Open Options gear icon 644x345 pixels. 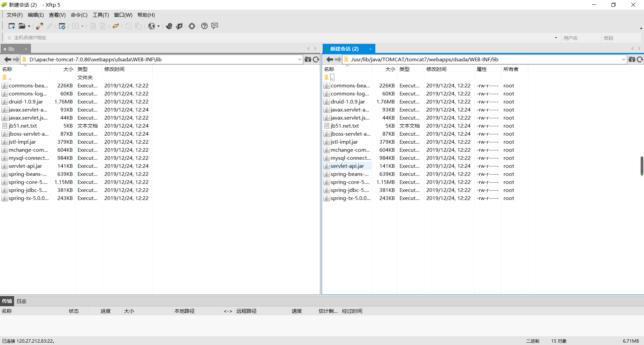coord(192,26)
